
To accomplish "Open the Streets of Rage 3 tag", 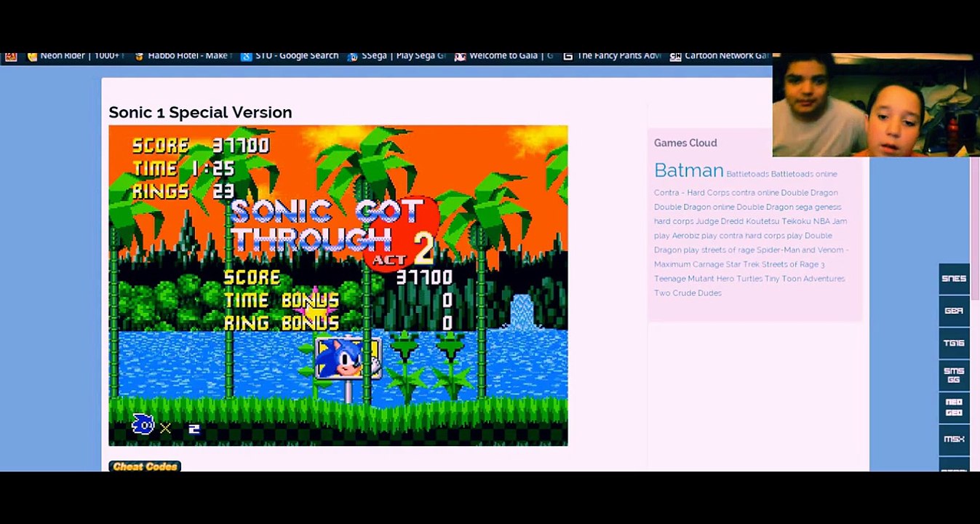I will tap(793, 264).
